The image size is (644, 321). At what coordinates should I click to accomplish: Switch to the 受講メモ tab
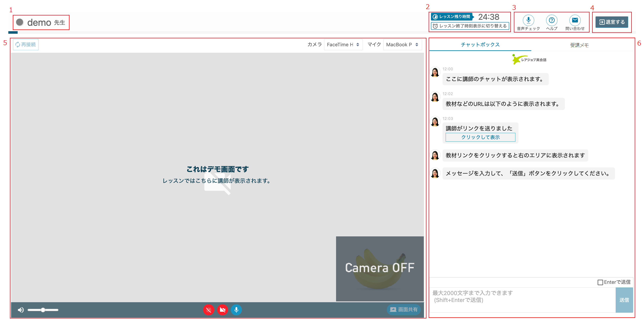[x=579, y=45]
